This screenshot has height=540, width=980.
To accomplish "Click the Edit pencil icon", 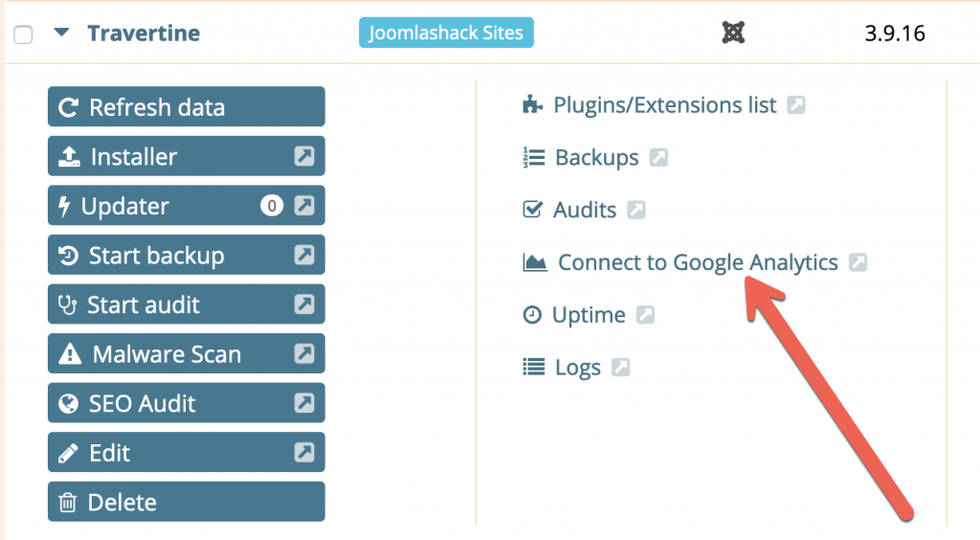I will 68,453.
